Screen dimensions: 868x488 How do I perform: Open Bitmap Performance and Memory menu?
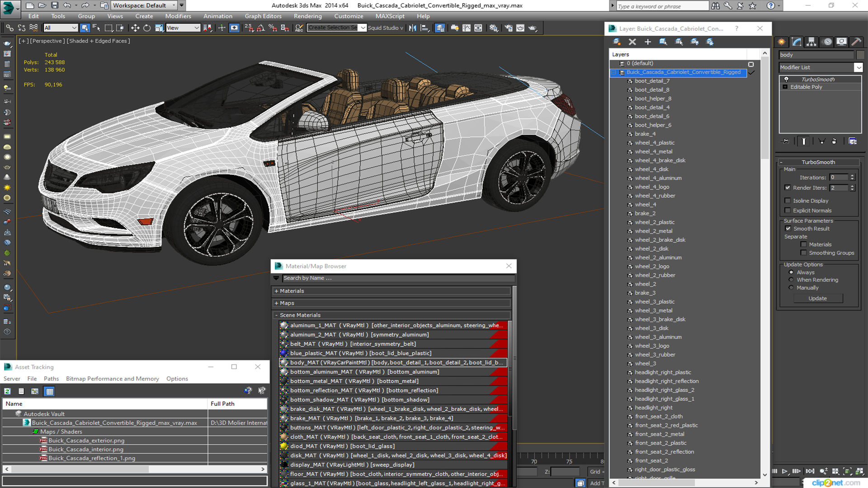[113, 379]
